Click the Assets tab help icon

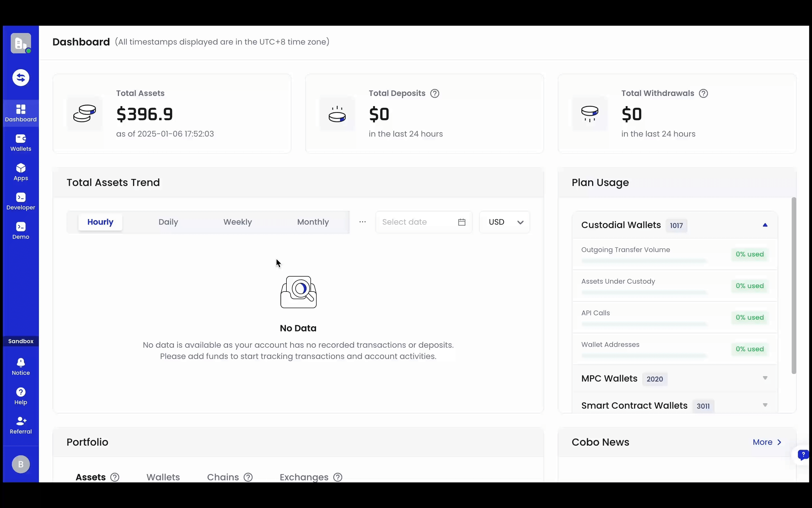click(x=115, y=477)
